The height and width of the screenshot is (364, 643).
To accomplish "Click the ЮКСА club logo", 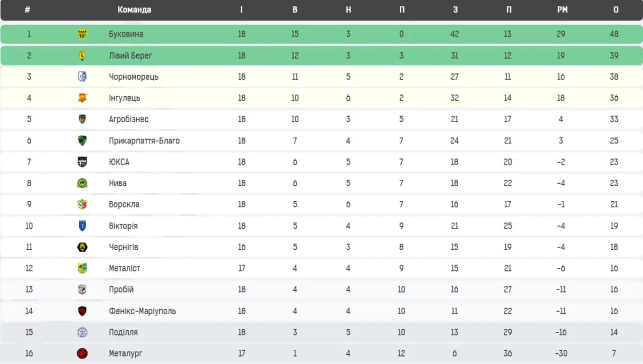I will tap(82, 162).
